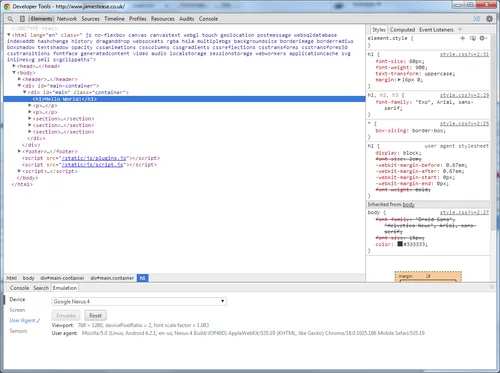
Task: Select the h1 Hello World element row
Action: point(184,99)
